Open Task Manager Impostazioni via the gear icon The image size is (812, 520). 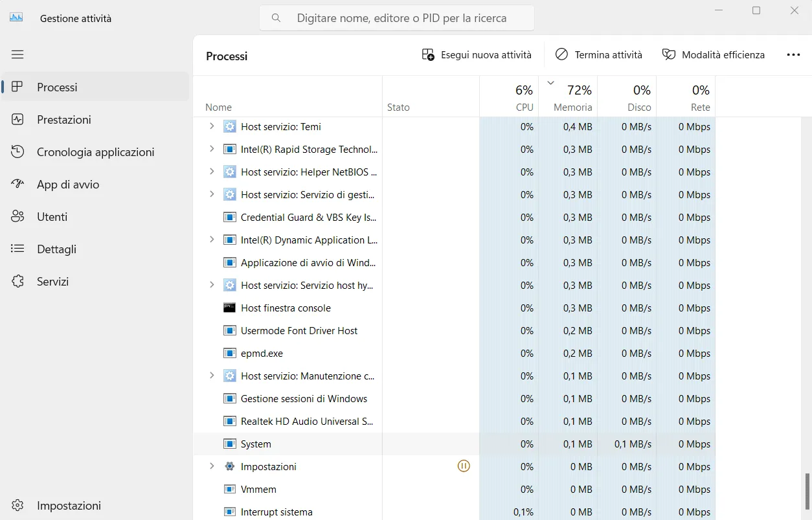[x=17, y=505]
